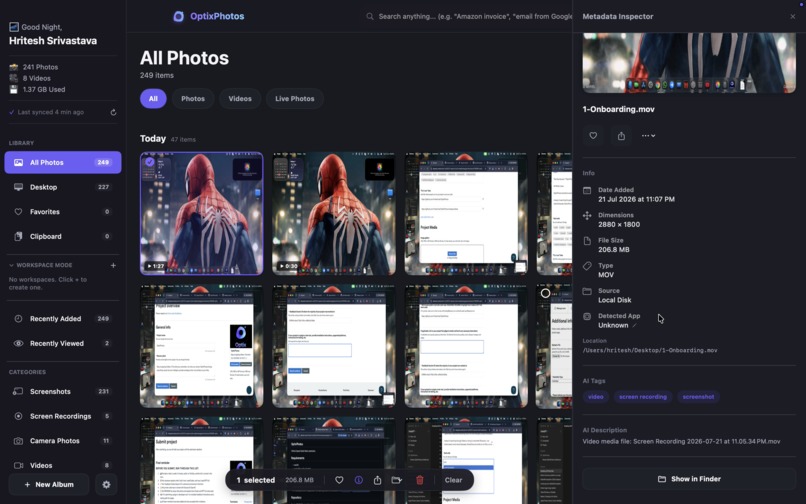Click the 241 Photos stat

pyautogui.click(x=40, y=67)
